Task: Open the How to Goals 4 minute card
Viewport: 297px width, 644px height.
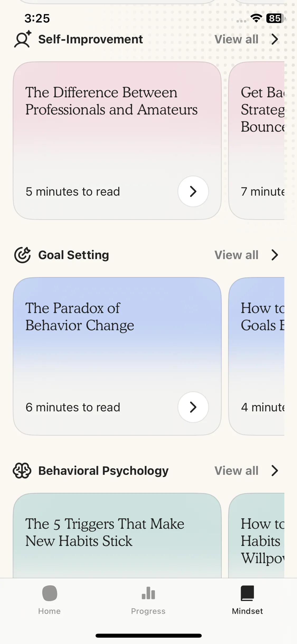Action: (x=256, y=356)
